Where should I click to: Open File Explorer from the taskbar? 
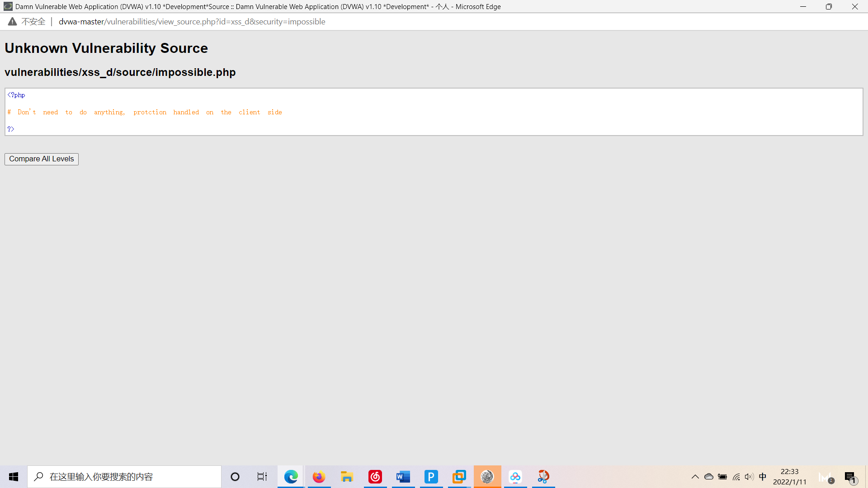[x=347, y=477]
